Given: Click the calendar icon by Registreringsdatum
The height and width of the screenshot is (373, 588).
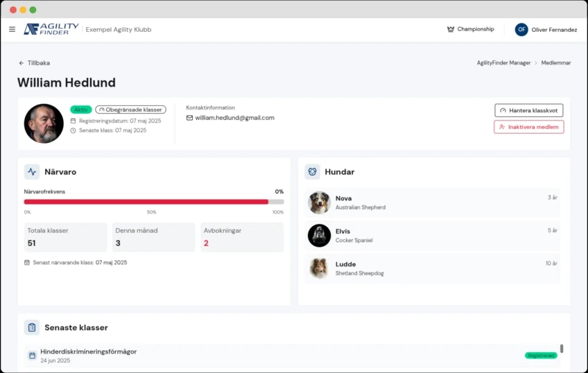Looking at the screenshot, I should click(x=73, y=121).
